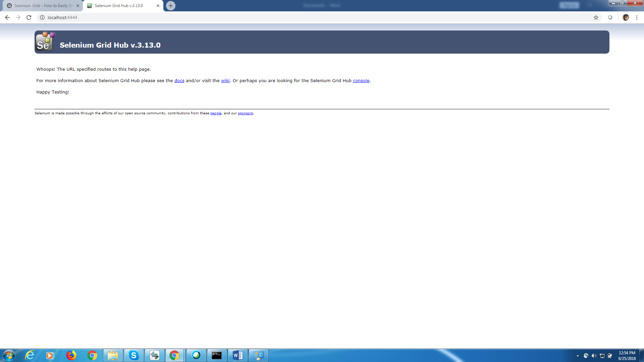Image resolution: width=644 pixels, height=362 pixels.
Task: Click the Selenium logo in the header
Action: [45, 42]
